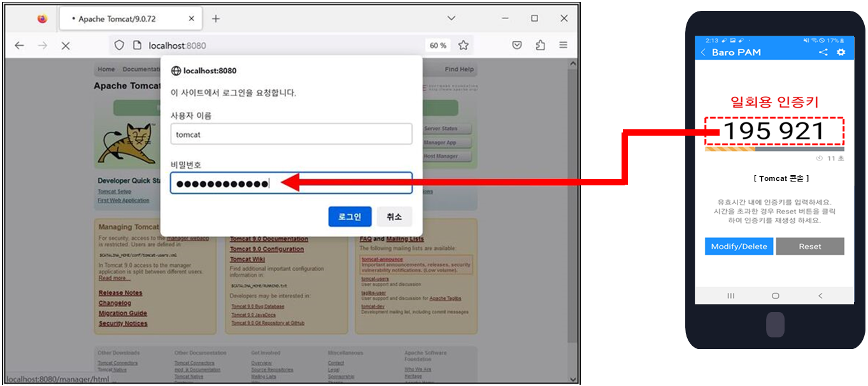Stop page loading with the X icon

66,45
